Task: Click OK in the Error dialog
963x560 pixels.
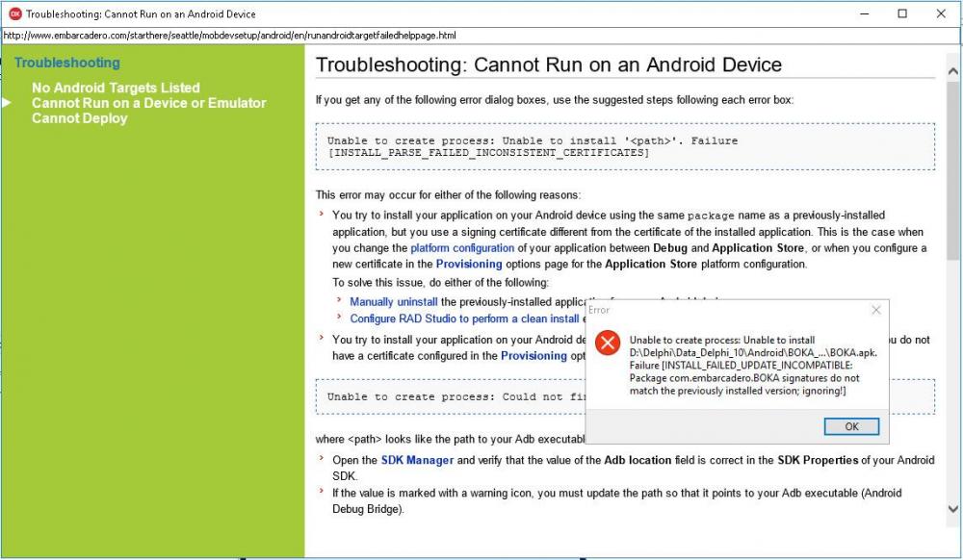Action: tap(851, 426)
